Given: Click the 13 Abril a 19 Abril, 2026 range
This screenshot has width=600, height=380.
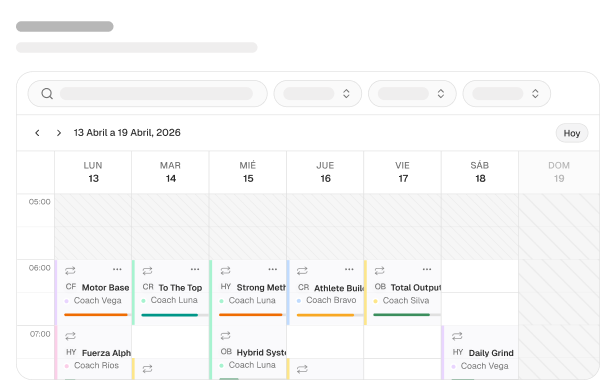Looking at the screenshot, I should (x=127, y=133).
